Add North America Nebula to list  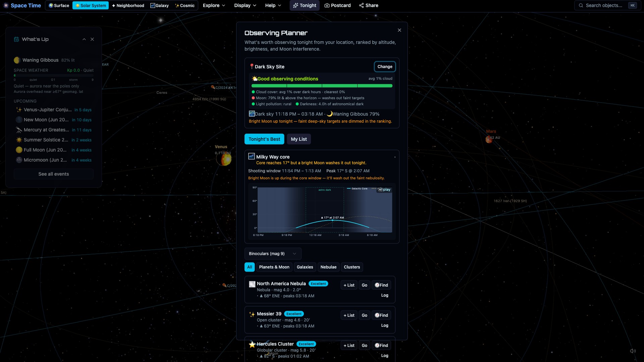click(x=349, y=285)
